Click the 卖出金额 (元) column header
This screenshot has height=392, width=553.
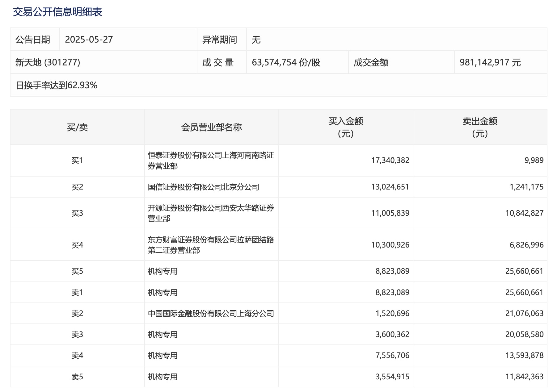pyautogui.click(x=480, y=127)
